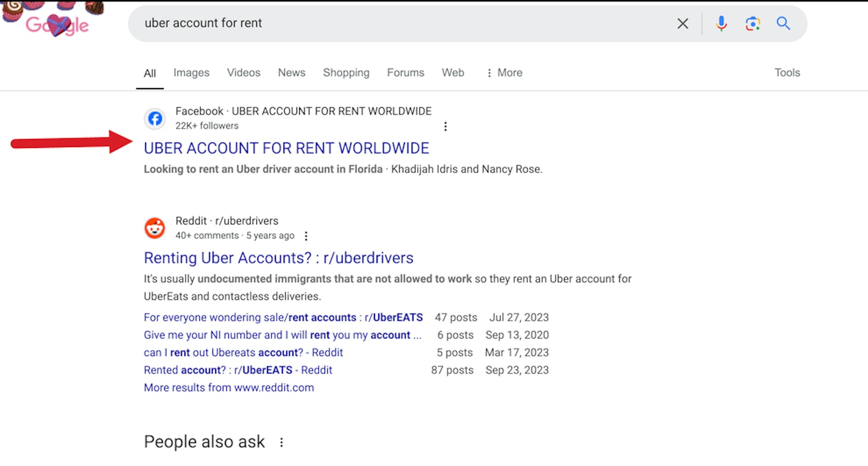Viewport: 868px width, 466px height.
Task: Start voice search with the microphone icon
Action: [x=721, y=24]
